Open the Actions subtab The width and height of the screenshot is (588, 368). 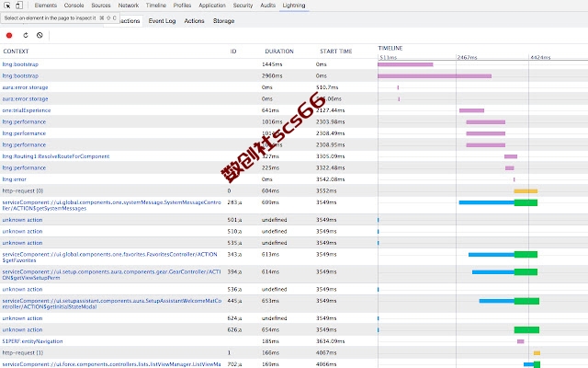[x=194, y=21]
